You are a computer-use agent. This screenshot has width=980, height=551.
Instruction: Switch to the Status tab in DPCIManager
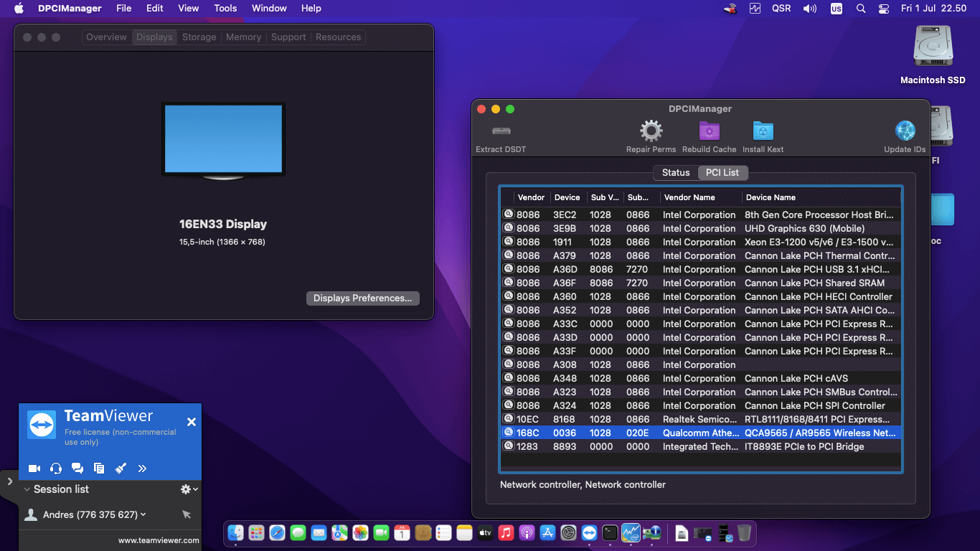pyautogui.click(x=676, y=172)
